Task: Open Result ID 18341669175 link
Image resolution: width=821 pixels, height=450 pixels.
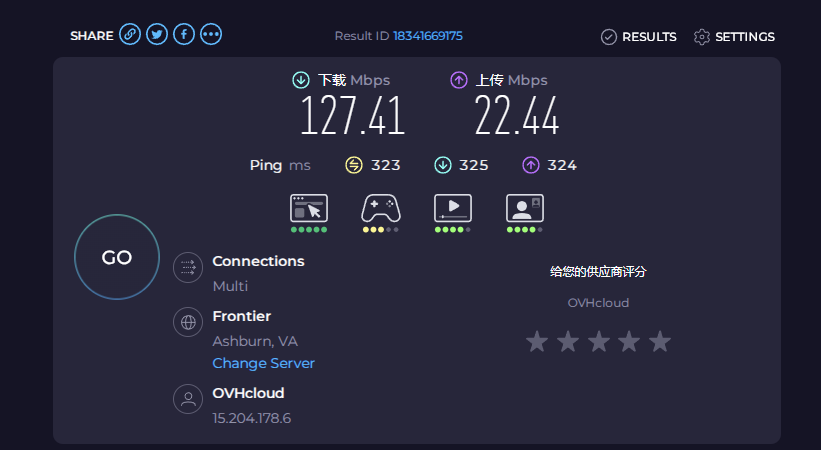Action: pos(428,36)
